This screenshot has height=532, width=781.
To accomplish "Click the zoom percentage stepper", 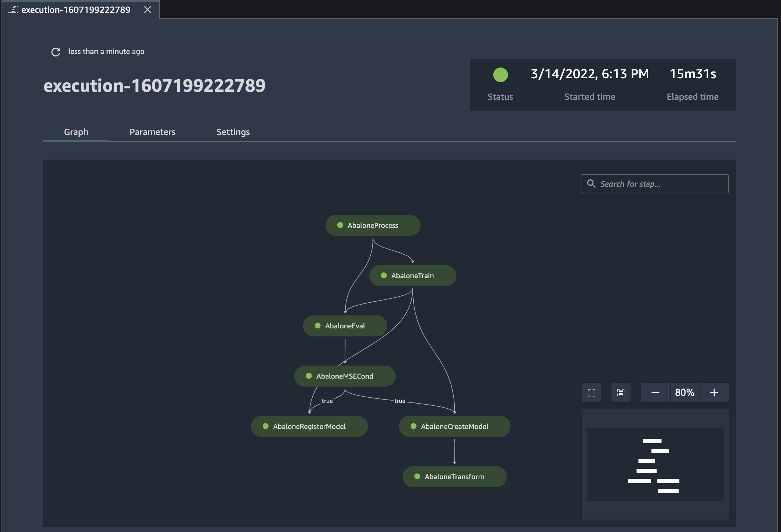I will pos(684,391).
